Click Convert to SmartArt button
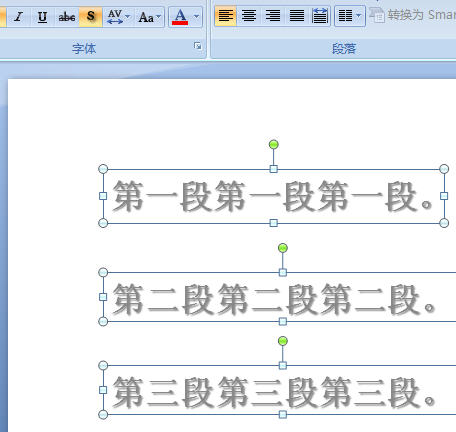Screen dimensions: 456x432 click(x=413, y=15)
